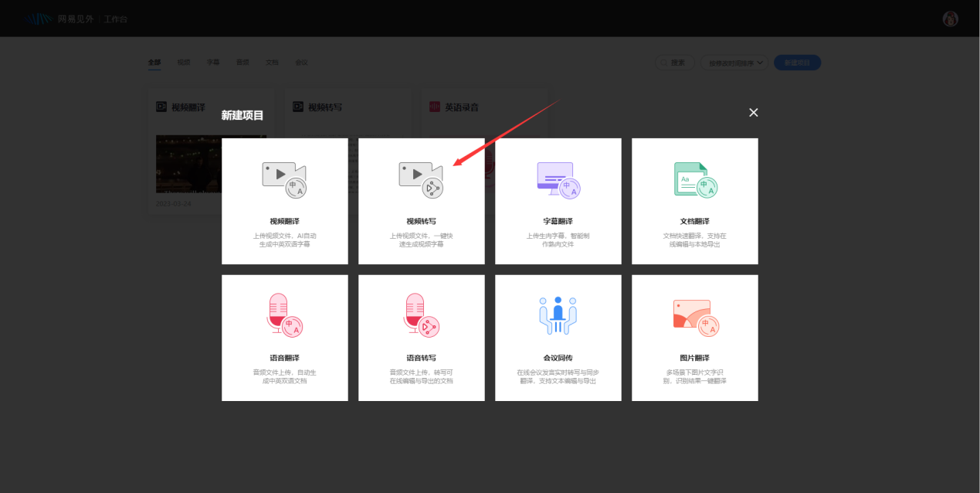The height and width of the screenshot is (493, 980).
Task: Open the 按修改时间排序 sort dropdown
Action: pos(734,63)
